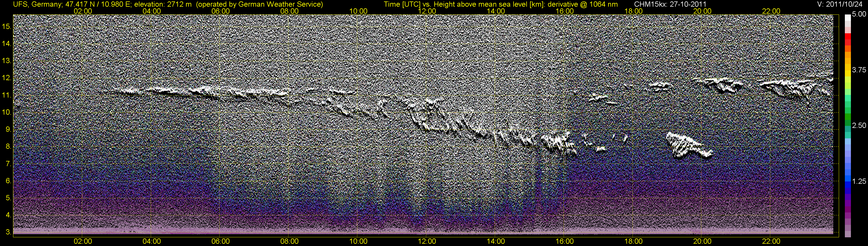Click the 14:00 label on the top time axis
868x246 pixels.
[x=496, y=11]
